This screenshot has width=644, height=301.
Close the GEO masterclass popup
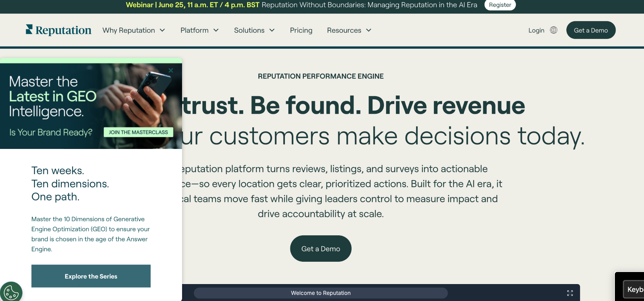[x=171, y=70]
